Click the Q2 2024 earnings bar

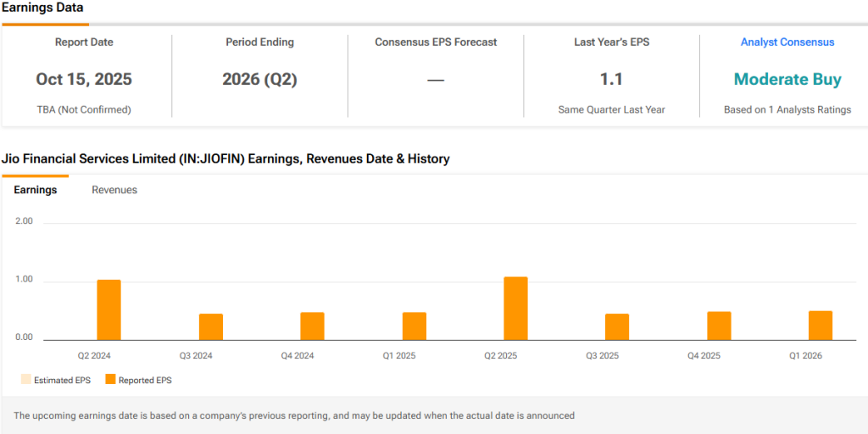coord(109,310)
